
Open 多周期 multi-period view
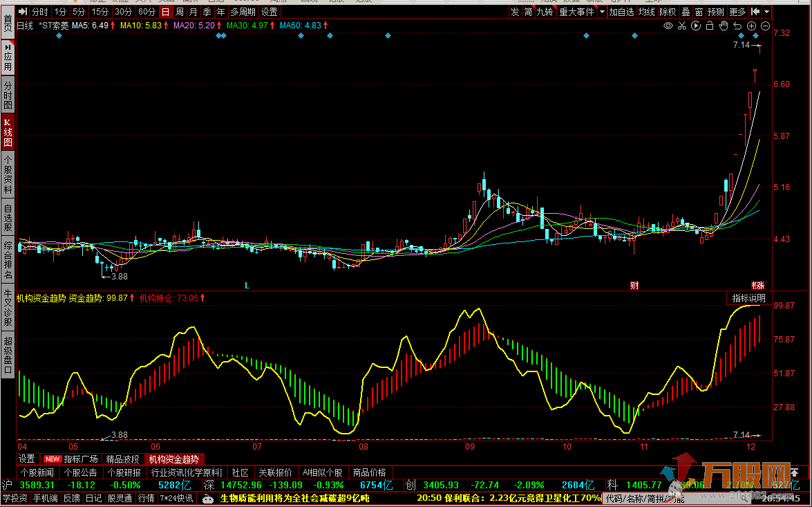click(x=243, y=11)
